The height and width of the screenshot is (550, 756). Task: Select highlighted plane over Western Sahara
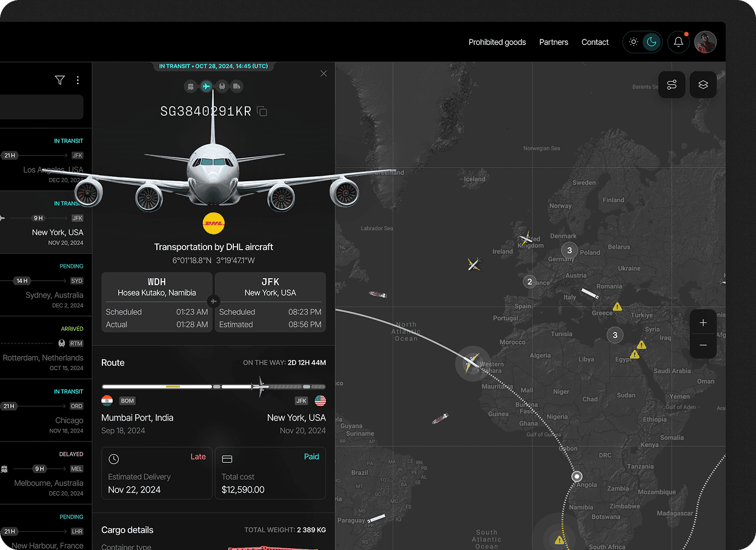472,363
